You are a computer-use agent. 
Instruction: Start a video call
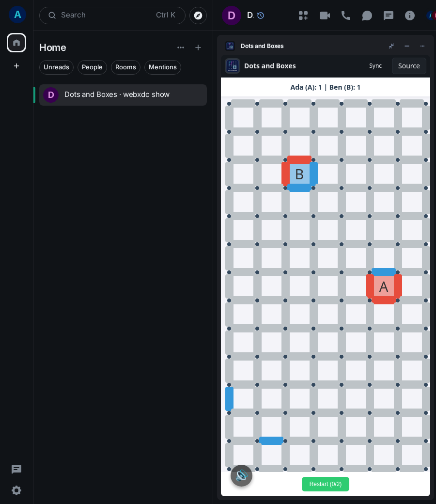pos(325,16)
